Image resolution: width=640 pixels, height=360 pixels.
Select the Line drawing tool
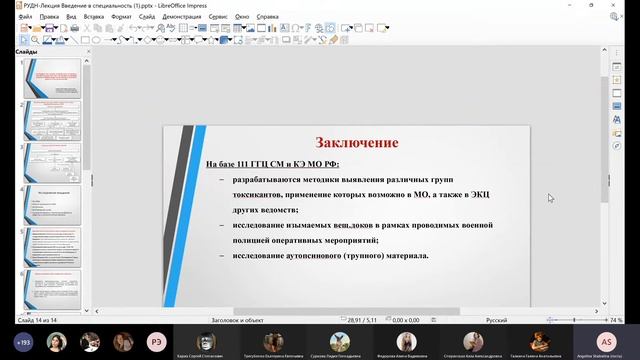pyautogui.click(x=74, y=40)
